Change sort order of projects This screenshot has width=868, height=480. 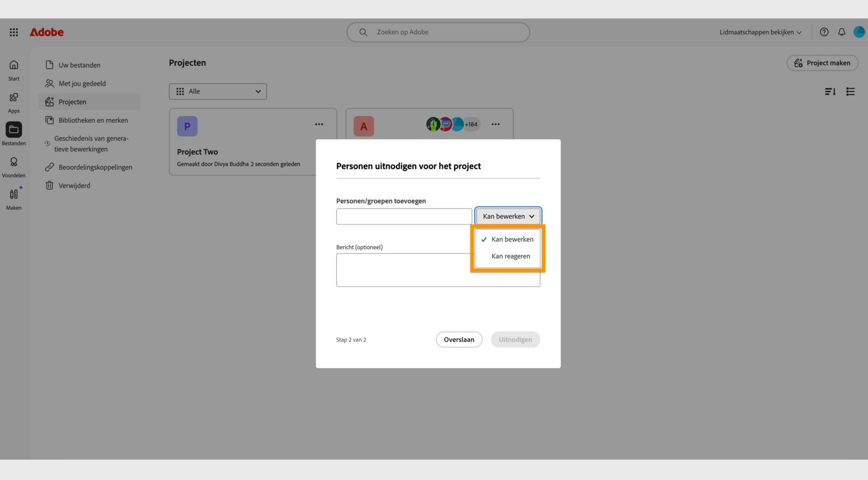pyautogui.click(x=830, y=91)
